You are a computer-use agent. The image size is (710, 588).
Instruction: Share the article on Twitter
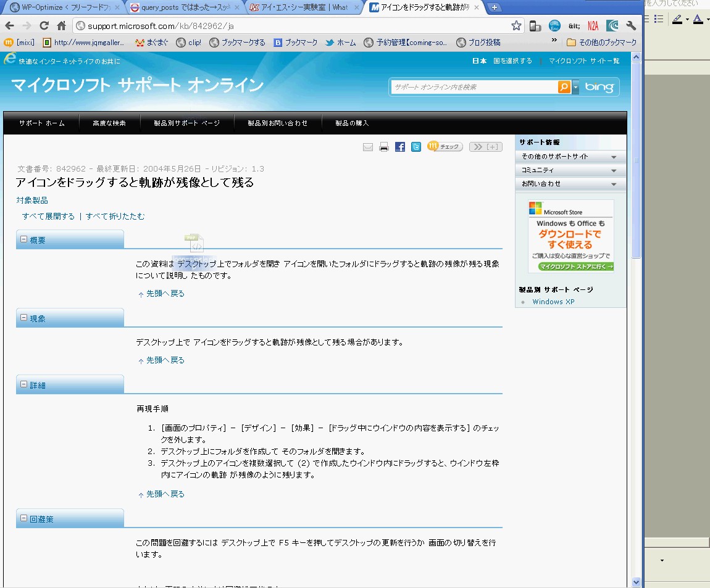pyautogui.click(x=416, y=147)
